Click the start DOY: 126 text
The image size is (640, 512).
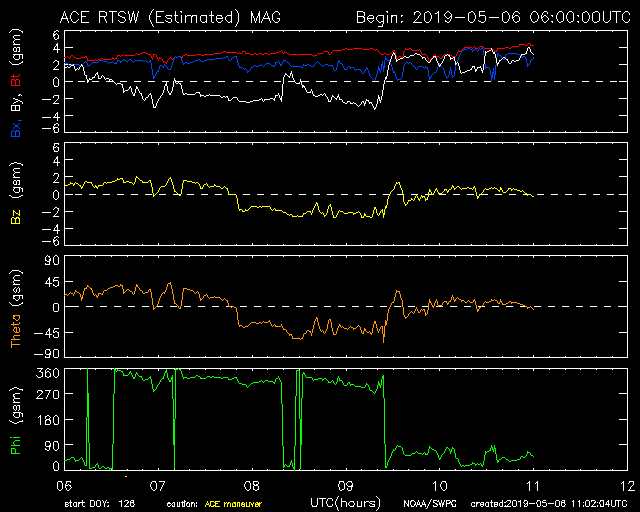[100, 503]
